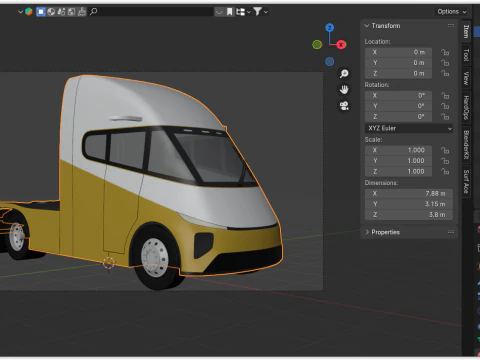The width and height of the screenshot is (480, 360).
Task: Select the scene asset type button
Action: point(61,12)
